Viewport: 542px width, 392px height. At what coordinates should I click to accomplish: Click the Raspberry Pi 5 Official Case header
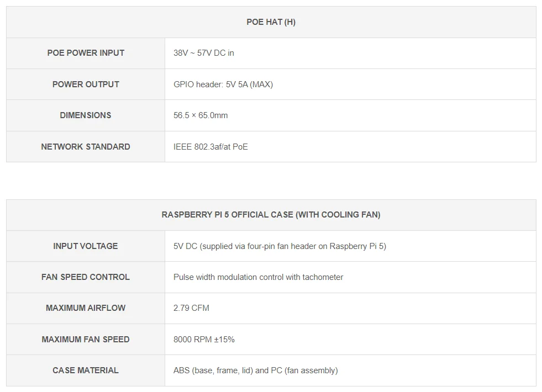(x=271, y=215)
